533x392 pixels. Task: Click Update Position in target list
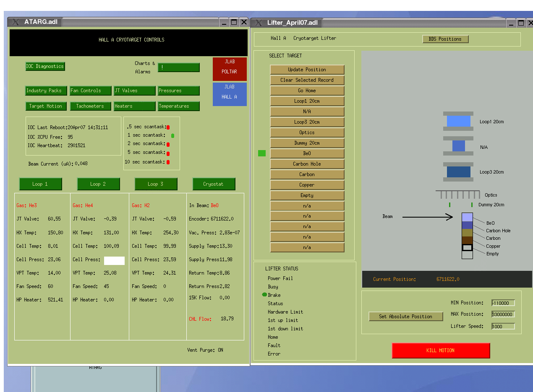tap(307, 70)
